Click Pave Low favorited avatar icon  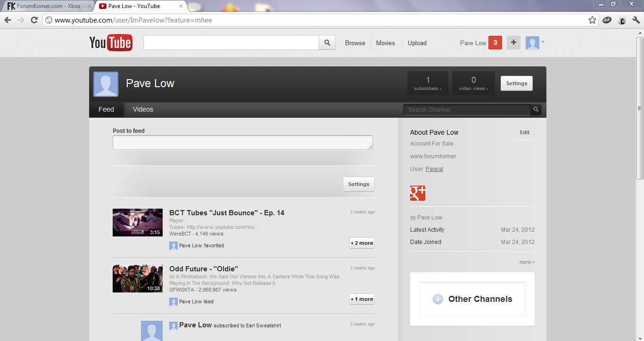[x=173, y=245]
